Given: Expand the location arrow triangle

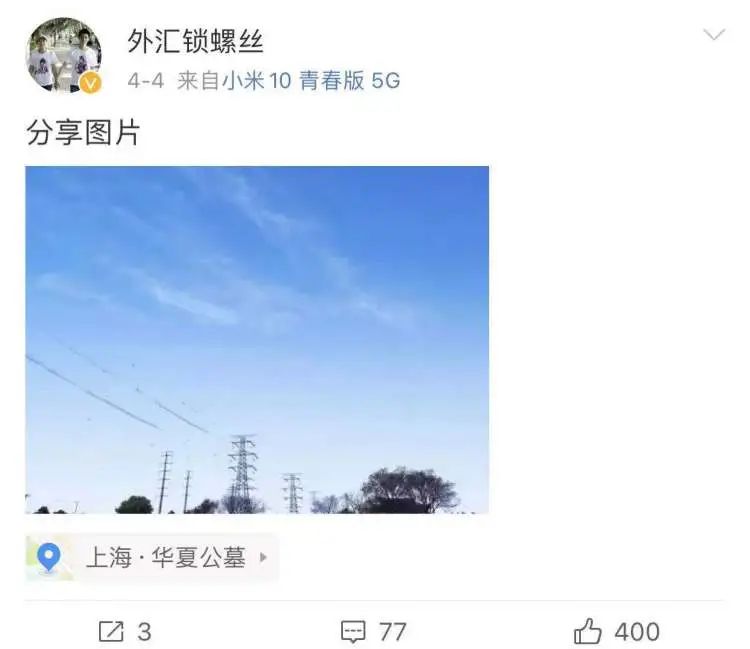Looking at the screenshot, I should pos(263,558).
